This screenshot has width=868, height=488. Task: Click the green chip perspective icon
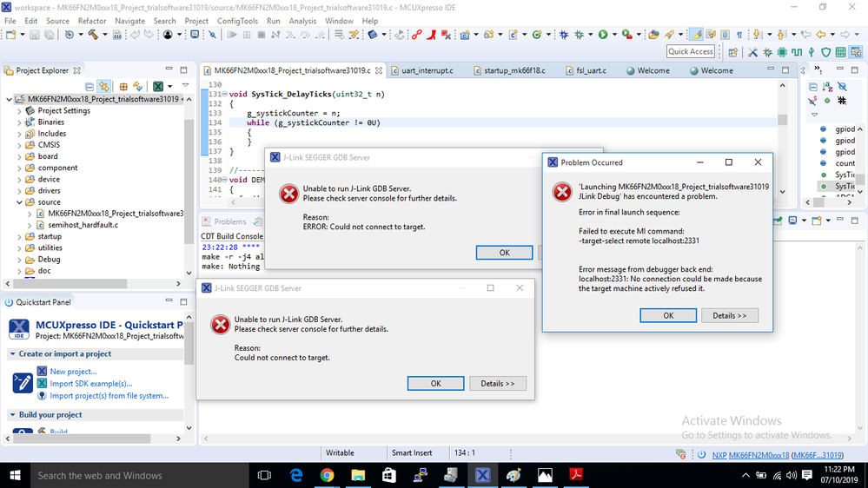(x=782, y=53)
